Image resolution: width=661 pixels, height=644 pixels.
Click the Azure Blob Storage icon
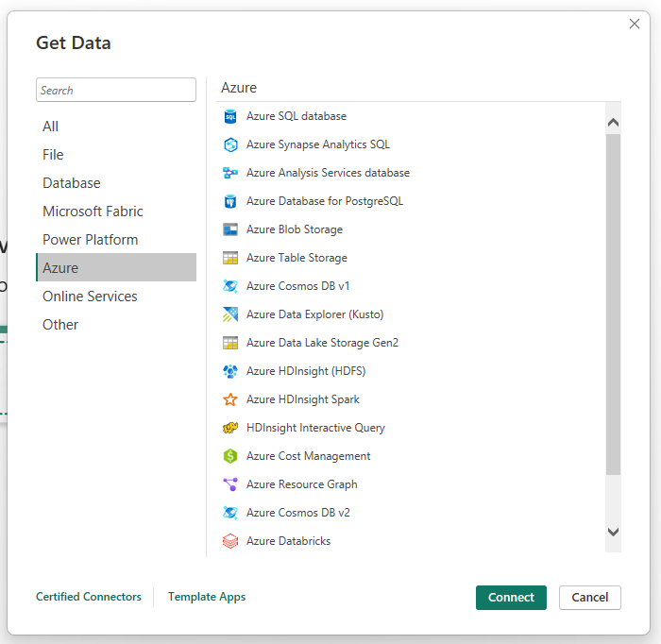[x=230, y=229]
